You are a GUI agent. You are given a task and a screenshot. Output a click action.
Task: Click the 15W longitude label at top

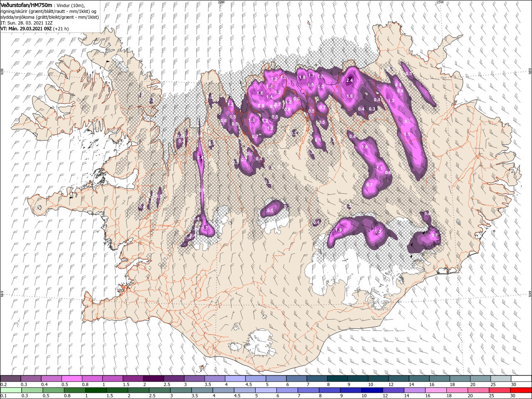click(440, 2)
